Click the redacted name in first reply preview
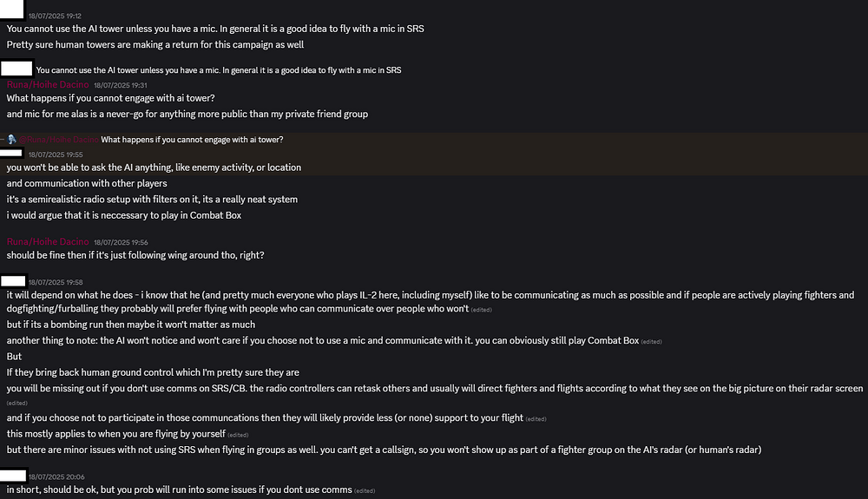868x499 pixels. (x=16, y=69)
